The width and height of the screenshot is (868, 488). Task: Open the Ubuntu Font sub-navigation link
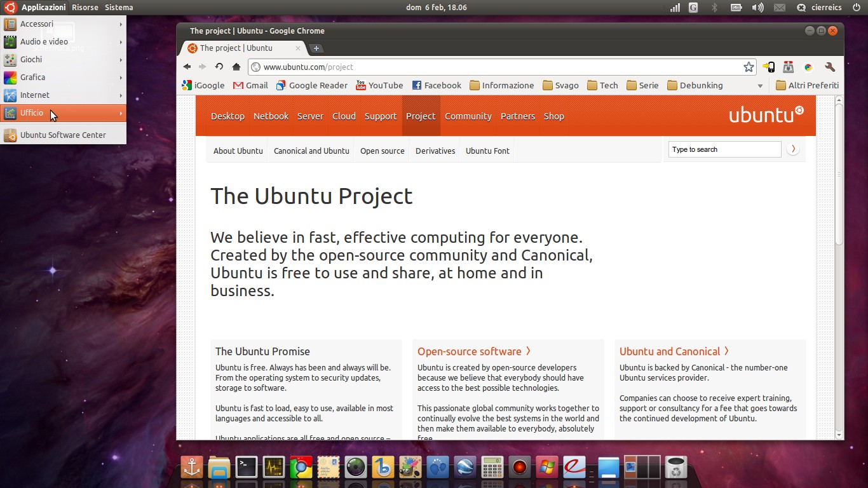point(487,151)
